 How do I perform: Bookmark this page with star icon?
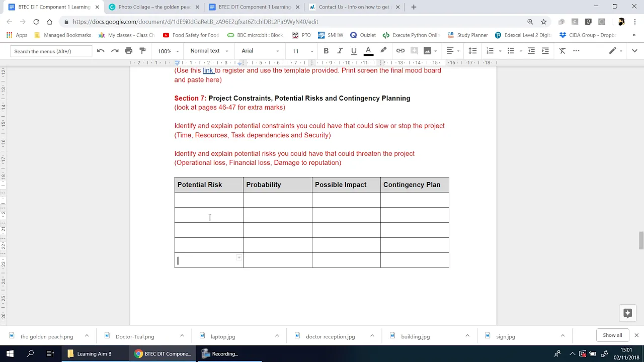[x=543, y=22]
